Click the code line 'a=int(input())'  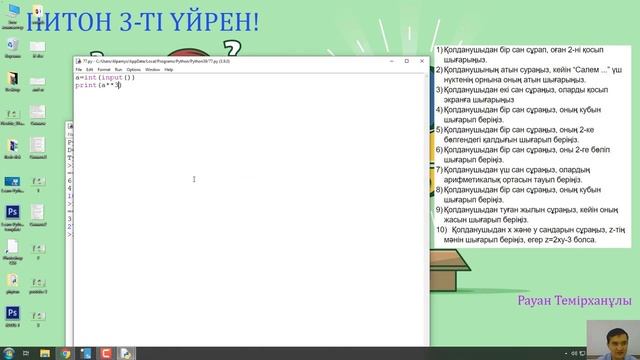click(x=105, y=78)
